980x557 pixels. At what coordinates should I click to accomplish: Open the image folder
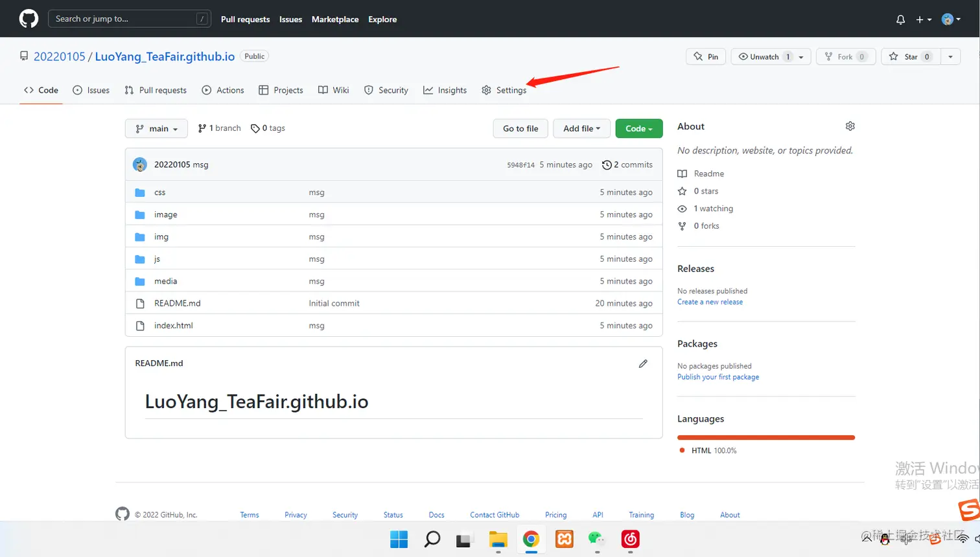[165, 214]
